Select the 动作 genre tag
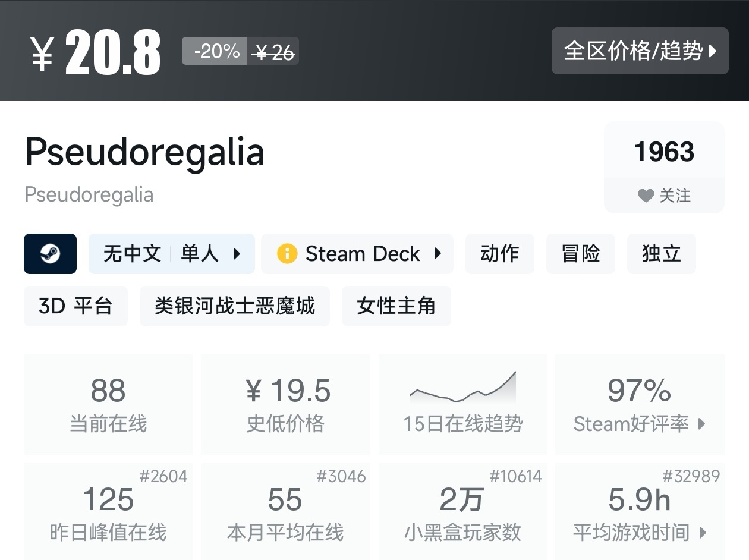Image resolution: width=749 pixels, height=560 pixels. (499, 254)
